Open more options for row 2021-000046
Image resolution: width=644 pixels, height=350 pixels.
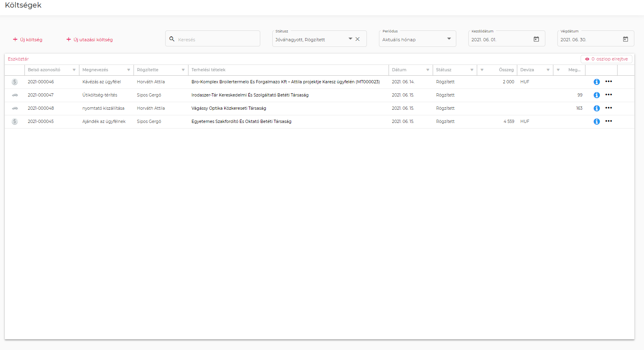click(609, 81)
